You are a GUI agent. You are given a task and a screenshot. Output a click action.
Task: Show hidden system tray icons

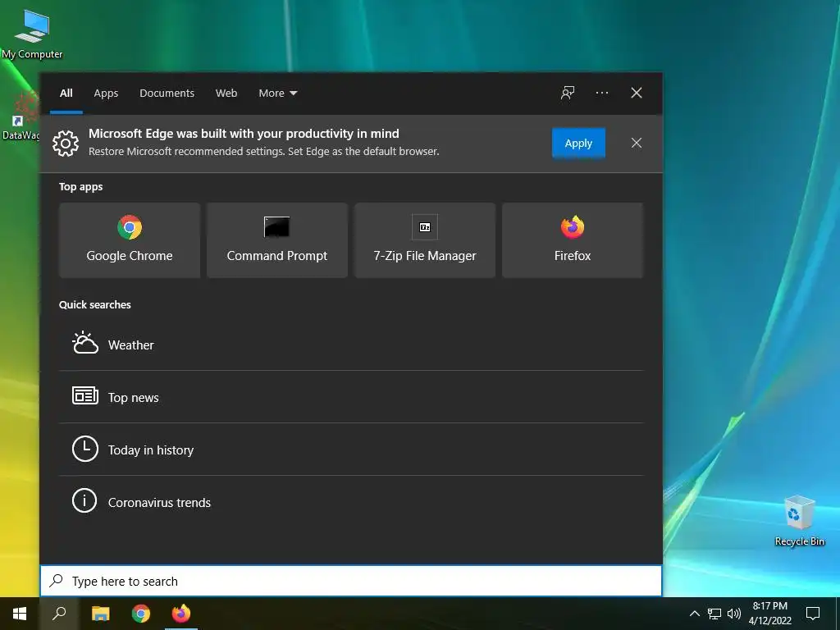click(x=694, y=614)
